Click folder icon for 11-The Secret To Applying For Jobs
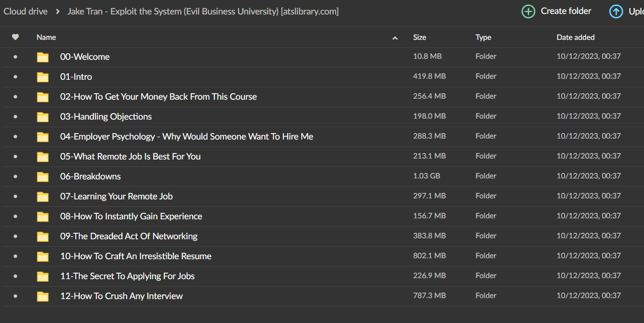 pos(43,277)
